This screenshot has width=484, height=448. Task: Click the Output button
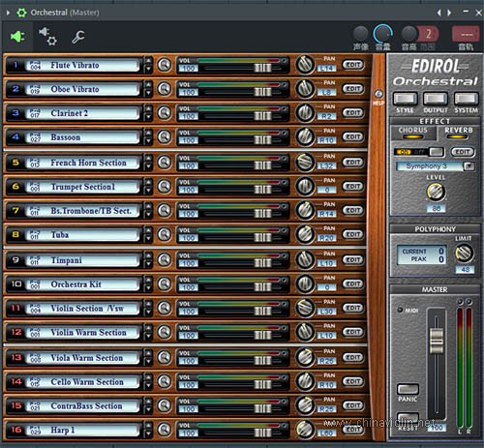coord(436,99)
